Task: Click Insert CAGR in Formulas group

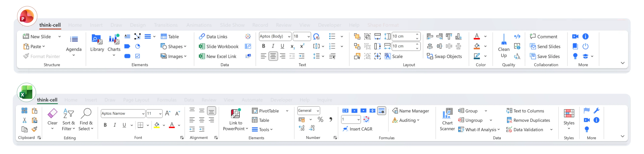Action: (358, 129)
